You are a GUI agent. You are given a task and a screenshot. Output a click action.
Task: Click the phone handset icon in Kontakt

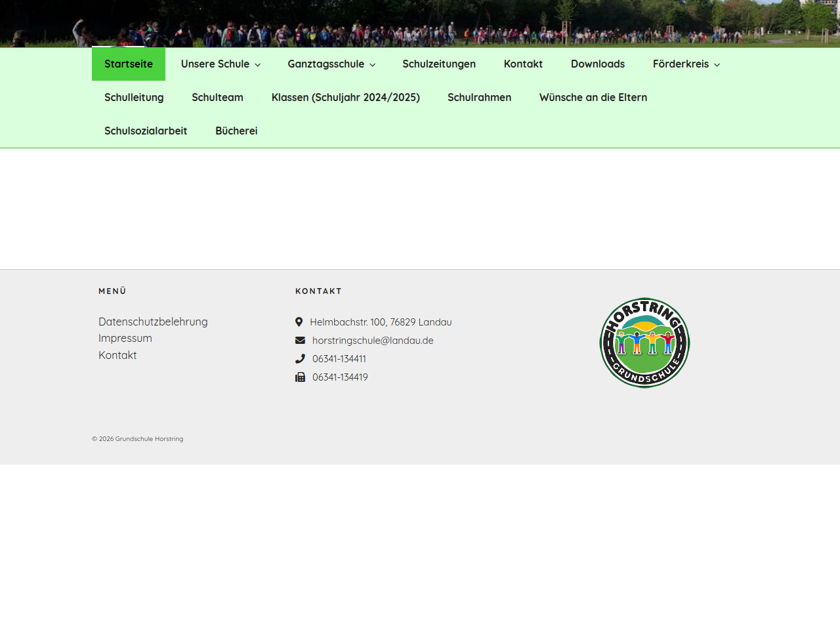tap(300, 359)
